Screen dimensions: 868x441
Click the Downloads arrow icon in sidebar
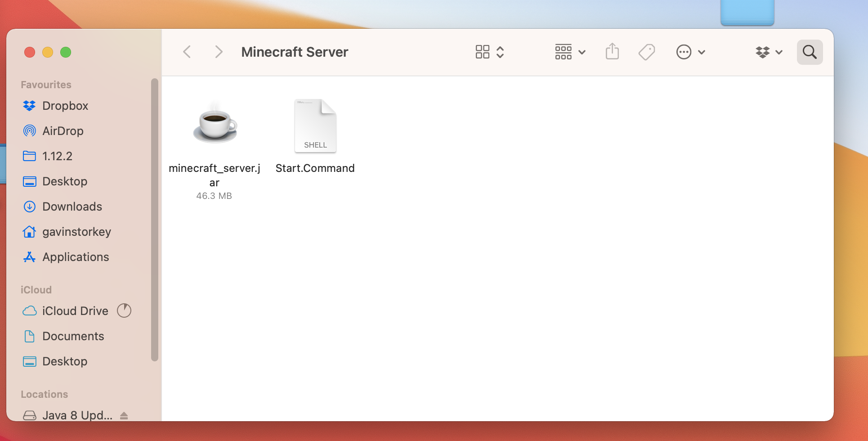point(29,207)
